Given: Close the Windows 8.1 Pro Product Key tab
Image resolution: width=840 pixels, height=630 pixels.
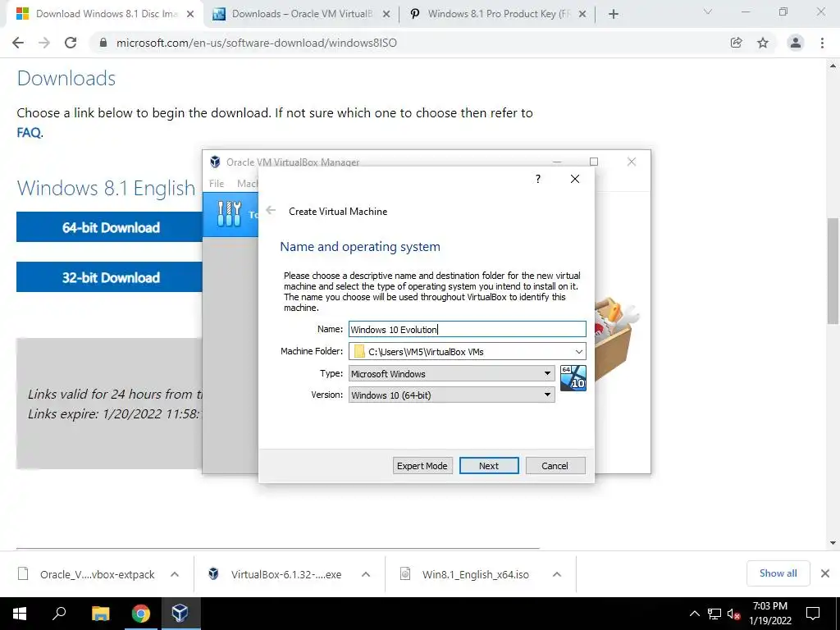Looking at the screenshot, I should tap(582, 14).
